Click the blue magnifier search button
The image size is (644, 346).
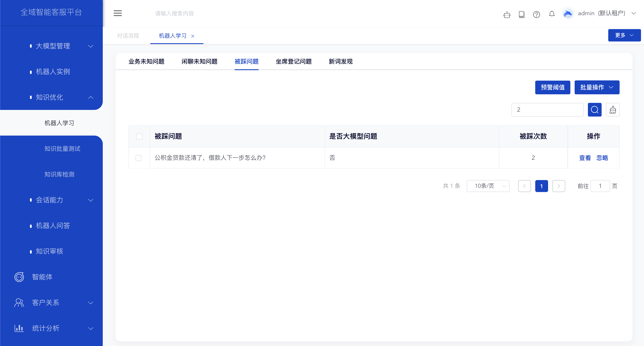point(595,109)
